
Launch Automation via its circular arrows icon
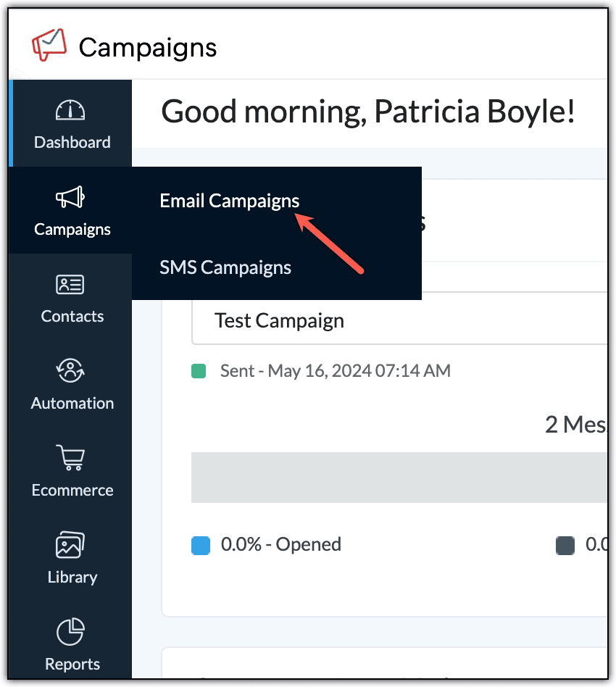tap(72, 372)
